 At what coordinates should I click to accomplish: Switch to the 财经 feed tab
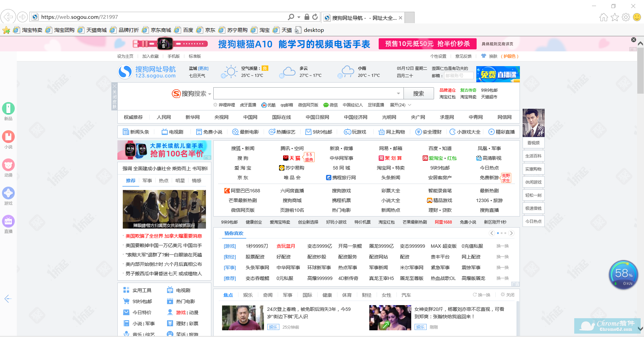(367, 295)
